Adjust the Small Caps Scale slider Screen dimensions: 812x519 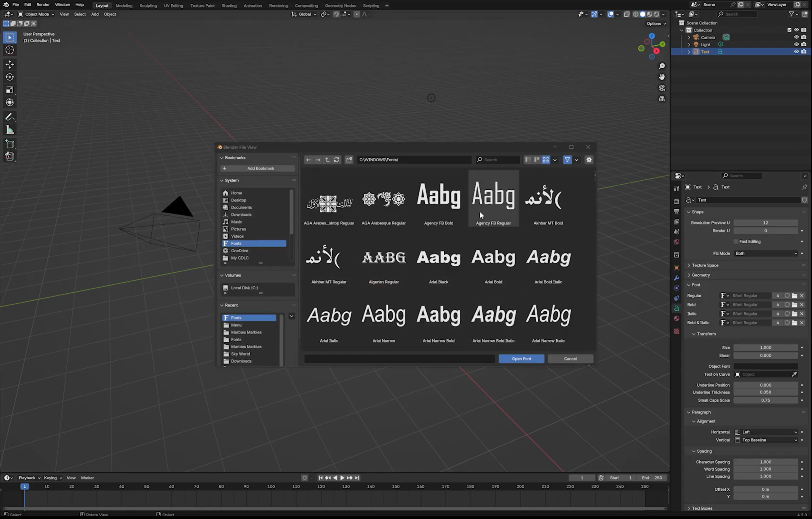click(x=765, y=400)
